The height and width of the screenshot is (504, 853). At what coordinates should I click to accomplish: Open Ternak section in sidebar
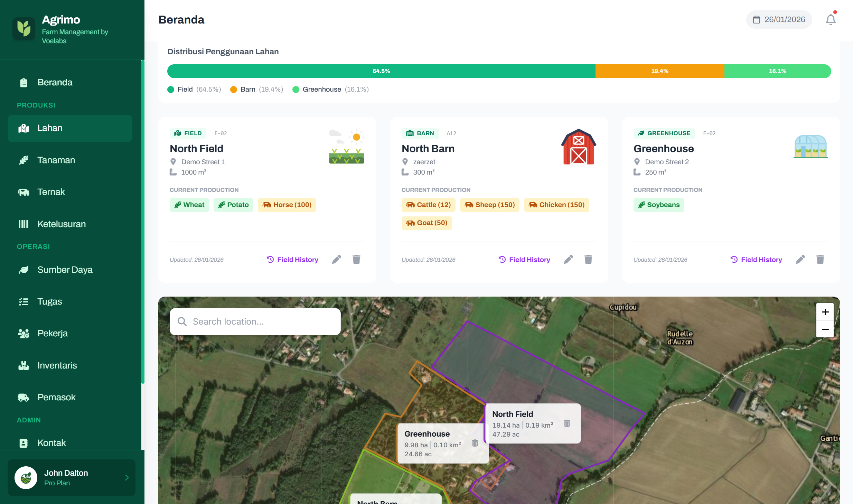pyautogui.click(x=51, y=192)
